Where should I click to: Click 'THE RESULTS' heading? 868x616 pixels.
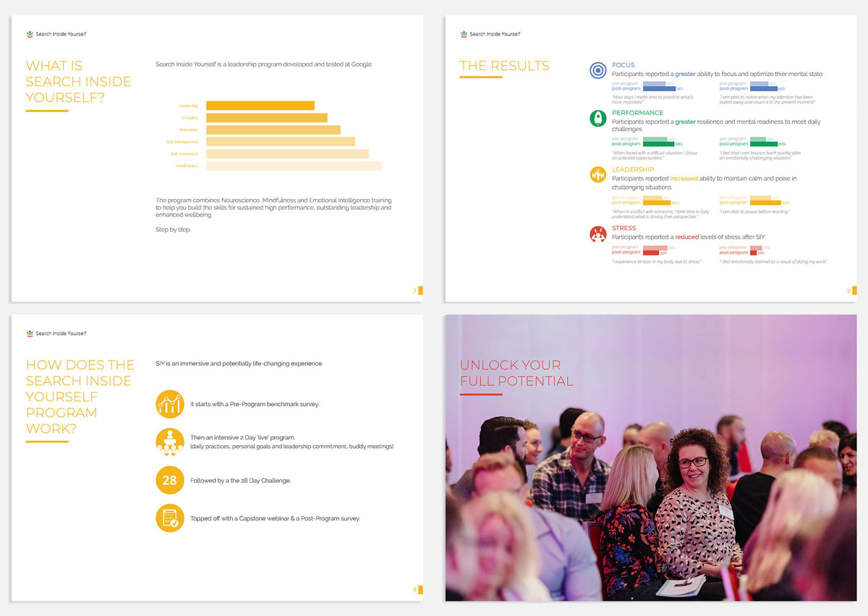(505, 66)
